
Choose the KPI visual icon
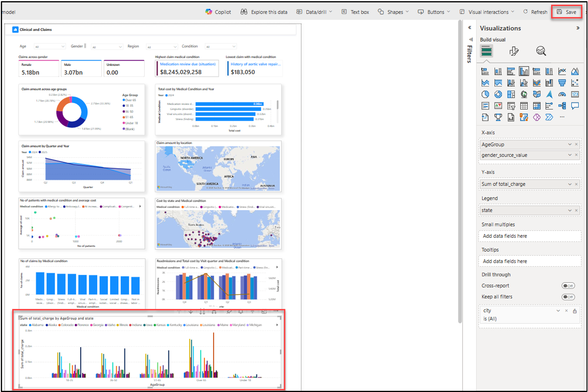[498, 106]
